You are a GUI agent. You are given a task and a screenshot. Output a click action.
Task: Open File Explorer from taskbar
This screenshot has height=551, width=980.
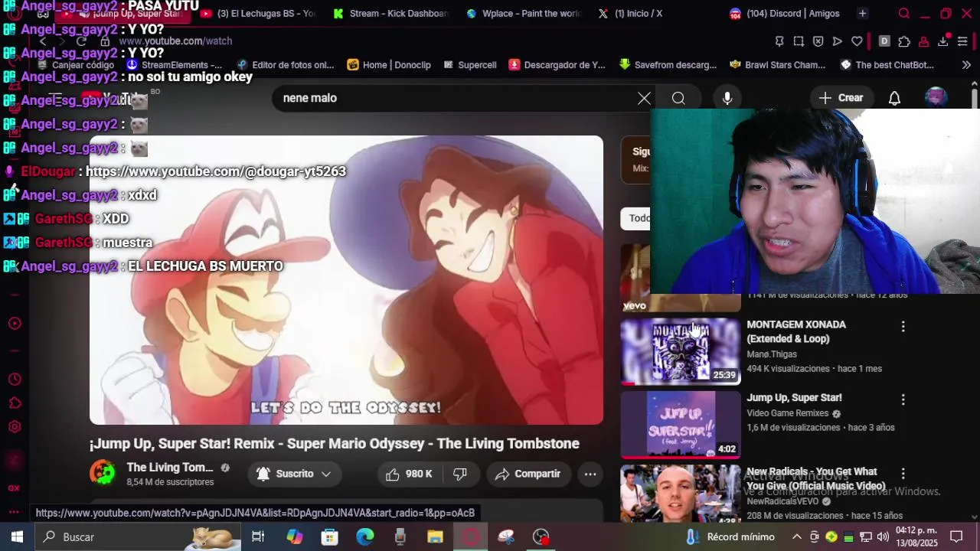pyautogui.click(x=435, y=537)
